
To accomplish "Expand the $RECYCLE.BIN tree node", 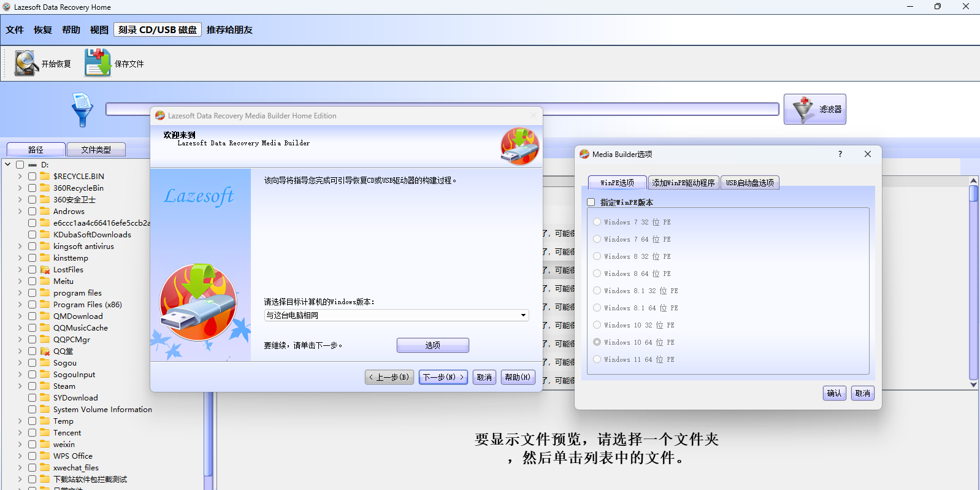I will [x=20, y=176].
